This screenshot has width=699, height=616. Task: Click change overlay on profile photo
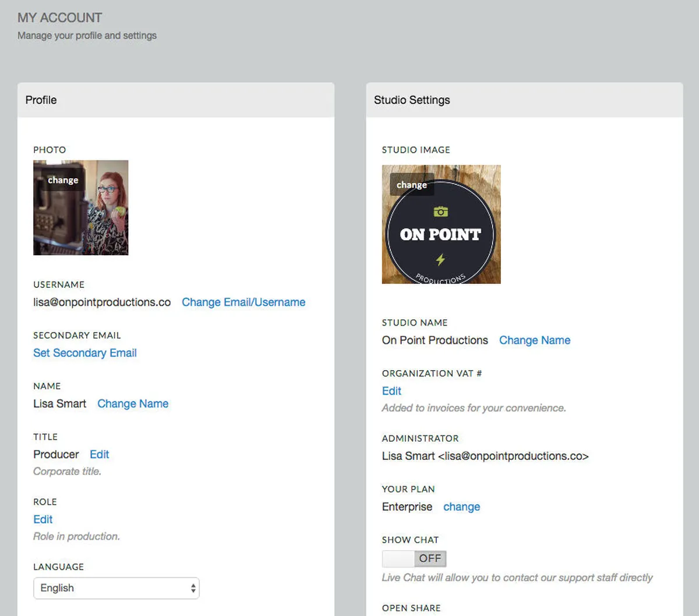[62, 180]
